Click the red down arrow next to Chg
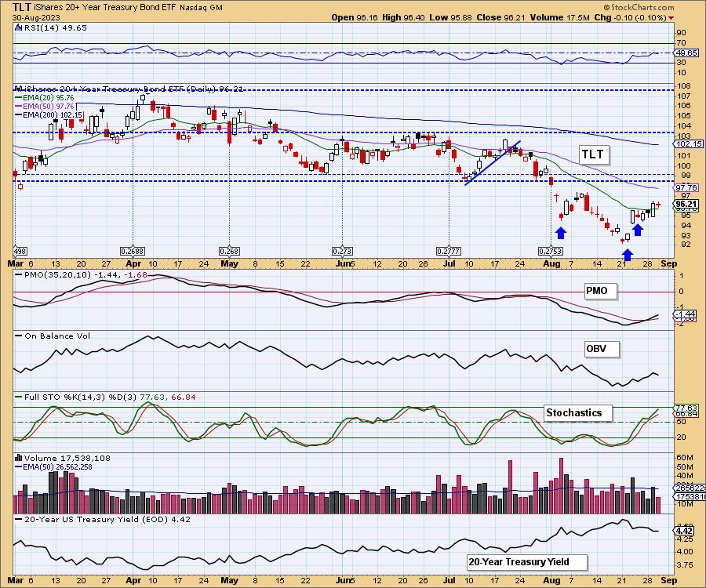The image size is (706, 588). [x=671, y=18]
